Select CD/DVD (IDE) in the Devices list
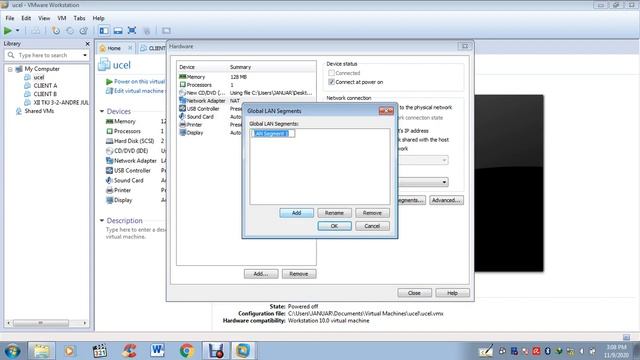 (x=131, y=151)
